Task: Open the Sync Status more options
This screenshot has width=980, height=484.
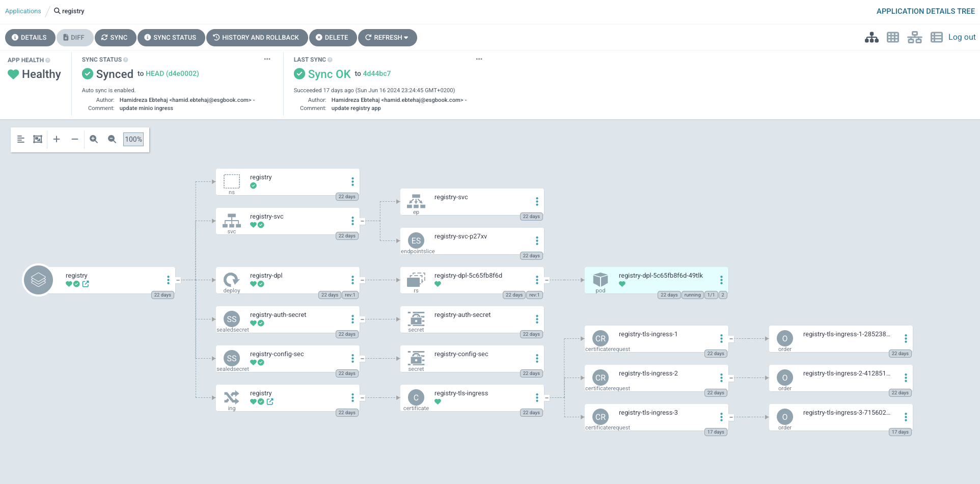Action: [267, 59]
